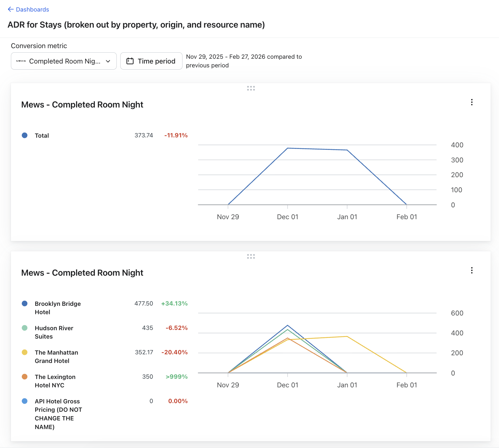Select the Brooklyn Bridge Hotel legend label
Screen dimensions: 499x448
click(x=58, y=308)
